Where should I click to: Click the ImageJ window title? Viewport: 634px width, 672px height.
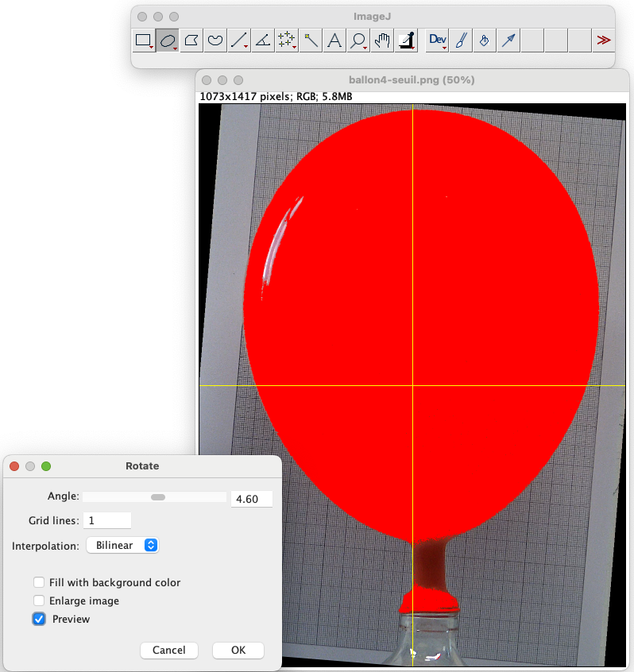pyautogui.click(x=372, y=17)
